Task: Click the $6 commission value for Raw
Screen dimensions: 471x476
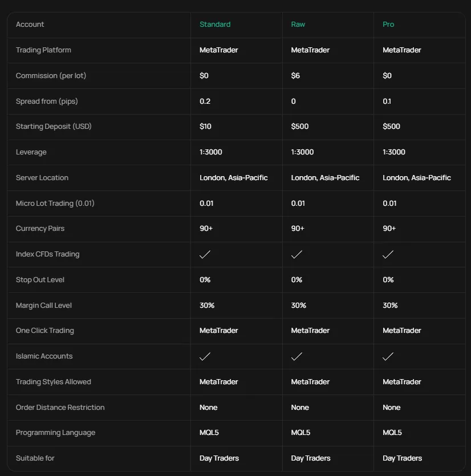Action: tap(295, 76)
